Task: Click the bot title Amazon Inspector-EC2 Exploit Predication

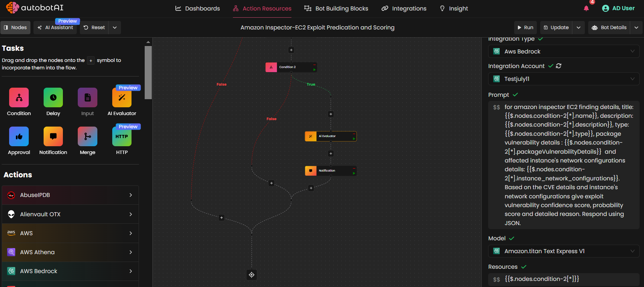Action: (317, 27)
